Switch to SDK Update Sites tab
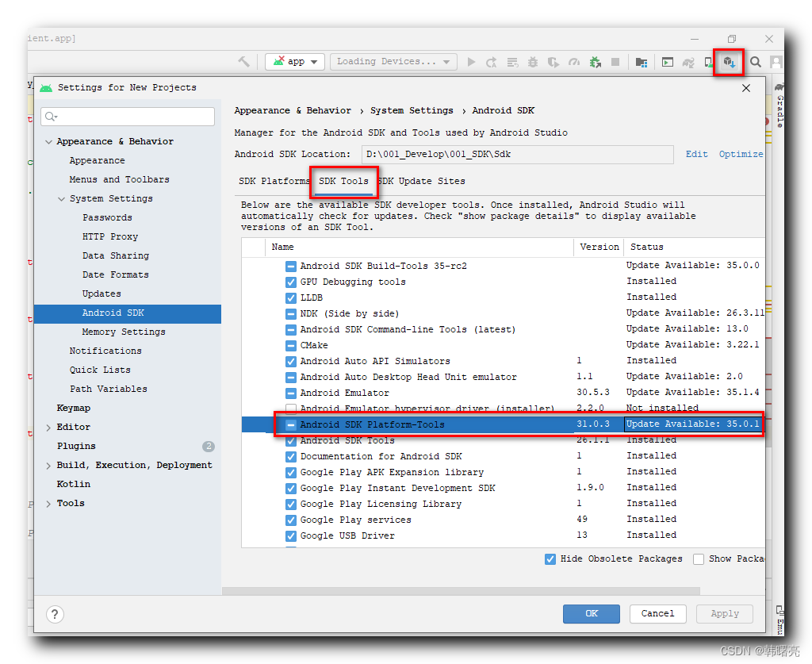 [422, 181]
